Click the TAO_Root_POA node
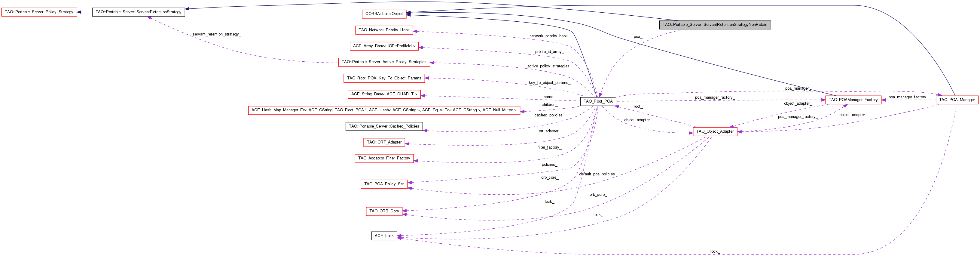 (598, 101)
